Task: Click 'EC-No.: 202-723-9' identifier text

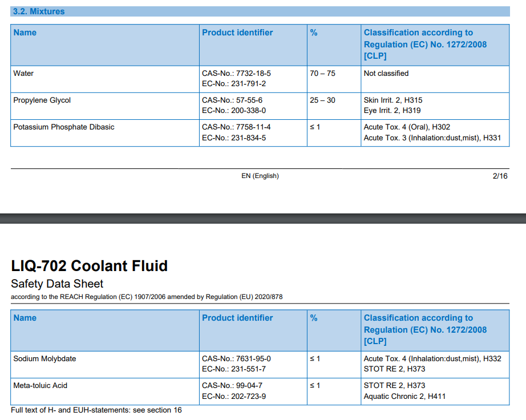Action: [x=234, y=397]
